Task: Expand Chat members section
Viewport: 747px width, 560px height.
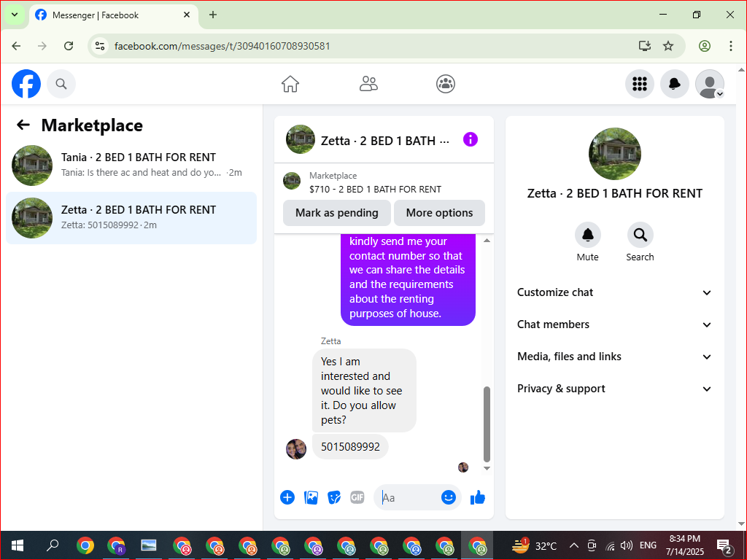Action: [614, 324]
